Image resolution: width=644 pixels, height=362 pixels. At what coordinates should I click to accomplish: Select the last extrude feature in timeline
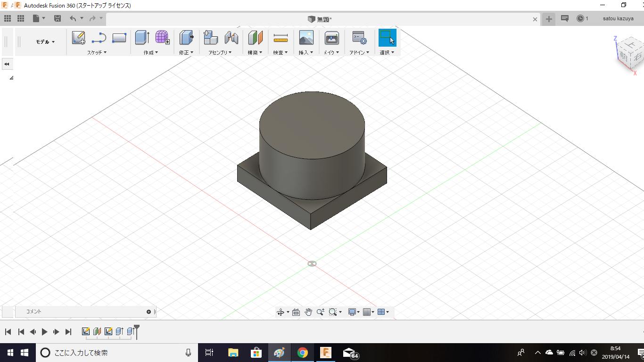[131, 331]
